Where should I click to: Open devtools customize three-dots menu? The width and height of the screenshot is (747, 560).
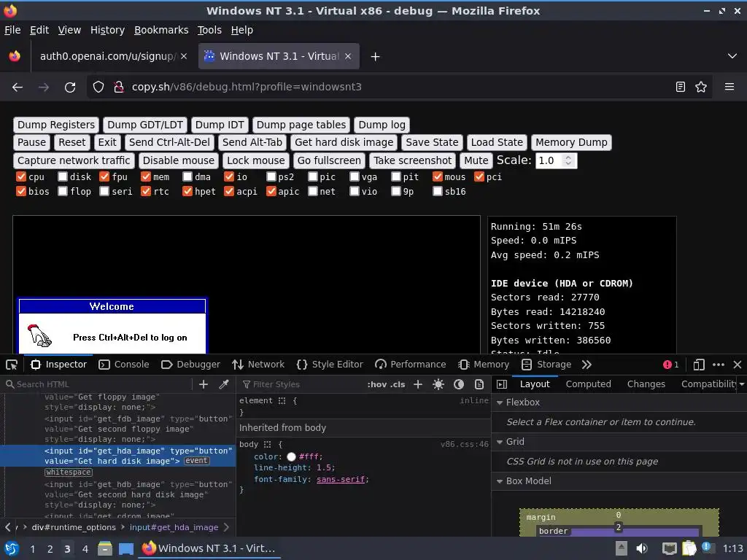[x=719, y=365]
